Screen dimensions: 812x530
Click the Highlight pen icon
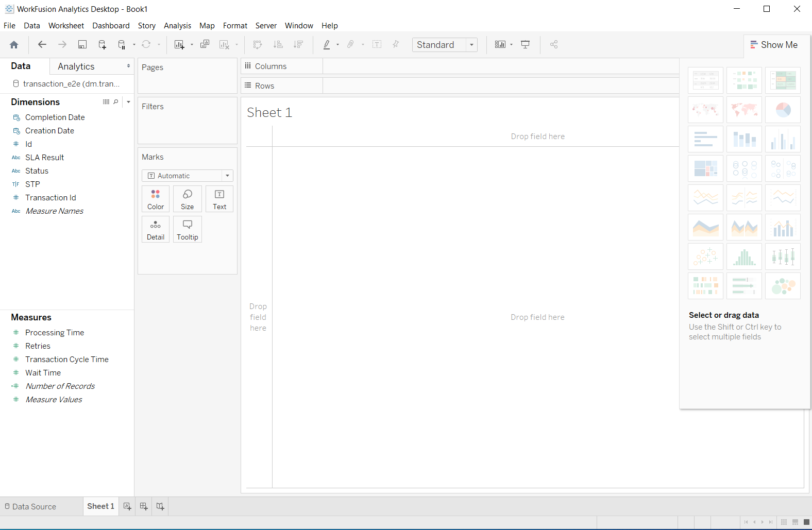[x=327, y=45]
